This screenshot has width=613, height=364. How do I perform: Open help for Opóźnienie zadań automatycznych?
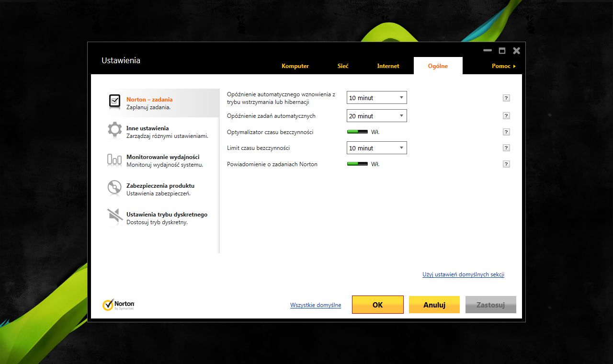coord(506,115)
